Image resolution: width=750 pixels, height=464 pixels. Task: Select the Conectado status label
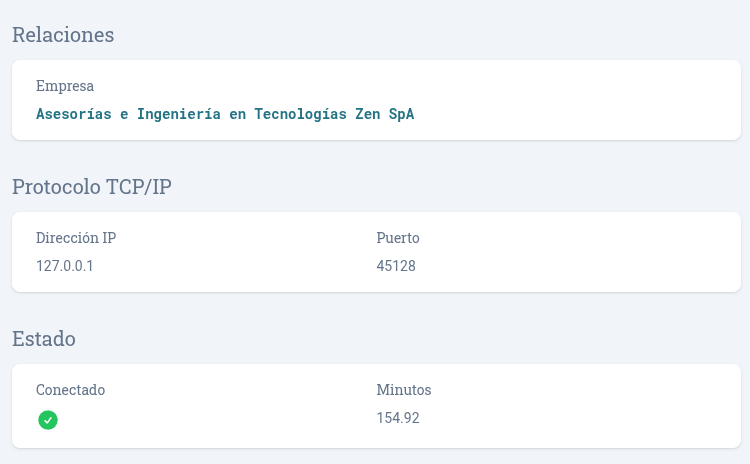pos(70,390)
